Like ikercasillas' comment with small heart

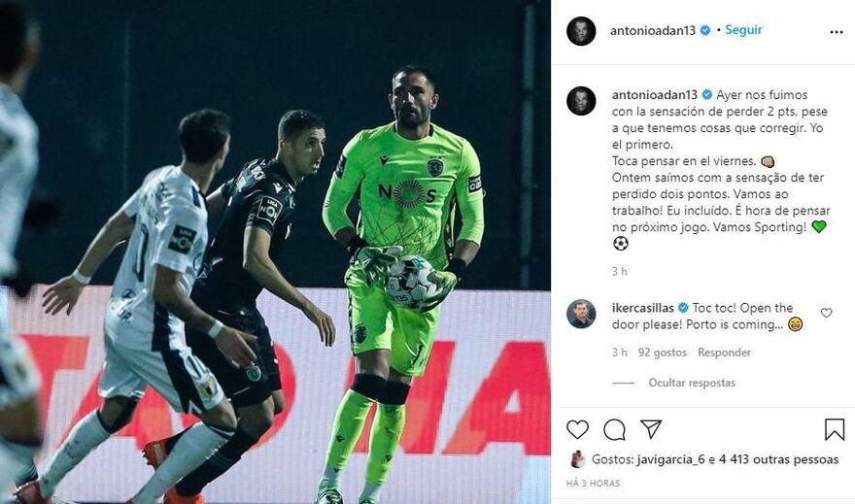point(827,313)
